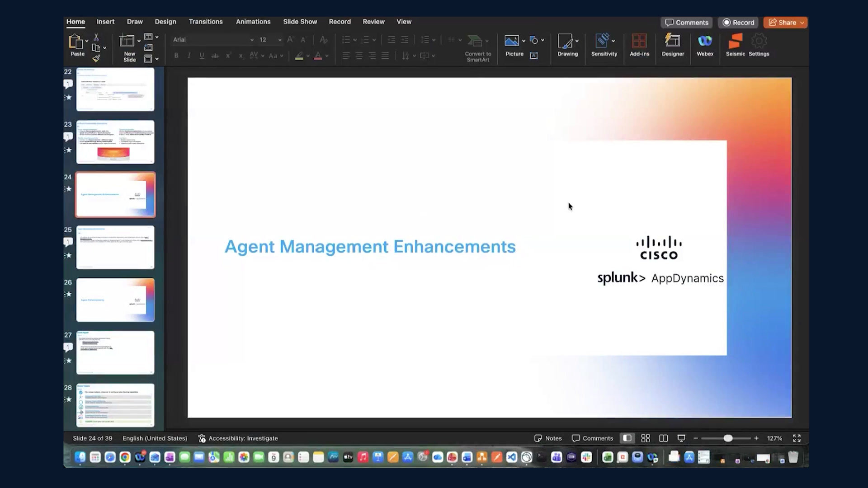Go to the Review tab
Screen dimensions: 868x488
click(x=373, y=22)
